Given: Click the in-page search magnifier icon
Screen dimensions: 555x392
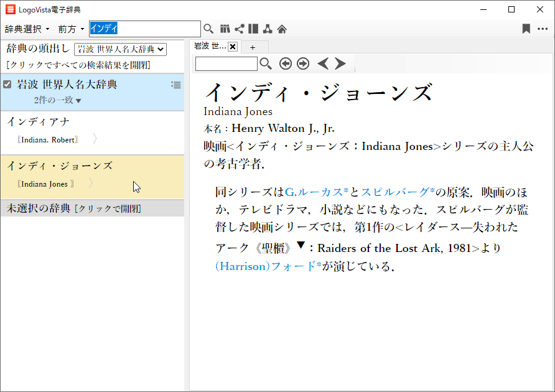Looking at the screenshot, I should click(x=266, y=63).
